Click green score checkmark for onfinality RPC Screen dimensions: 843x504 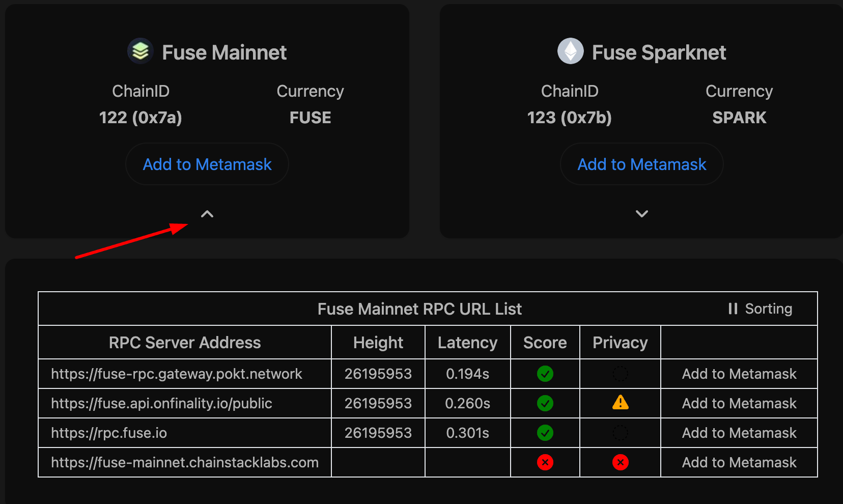click(x=545, y=403)
